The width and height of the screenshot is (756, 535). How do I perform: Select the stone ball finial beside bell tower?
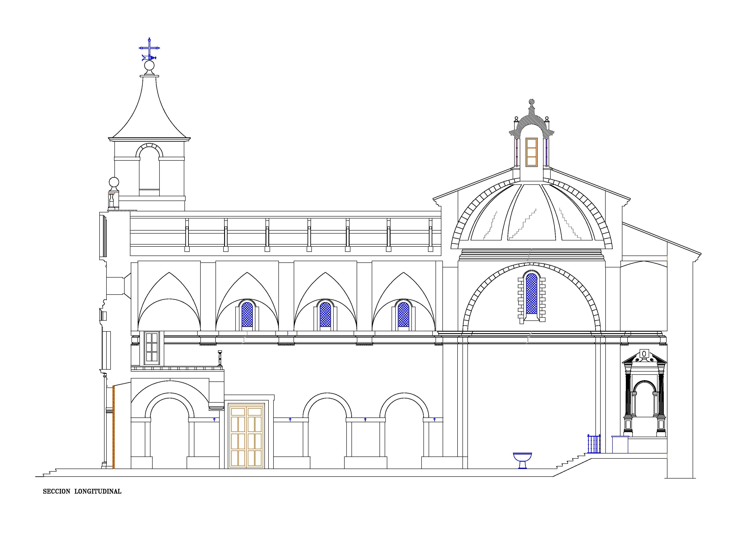pyautogui.click(x=114, y=182)
